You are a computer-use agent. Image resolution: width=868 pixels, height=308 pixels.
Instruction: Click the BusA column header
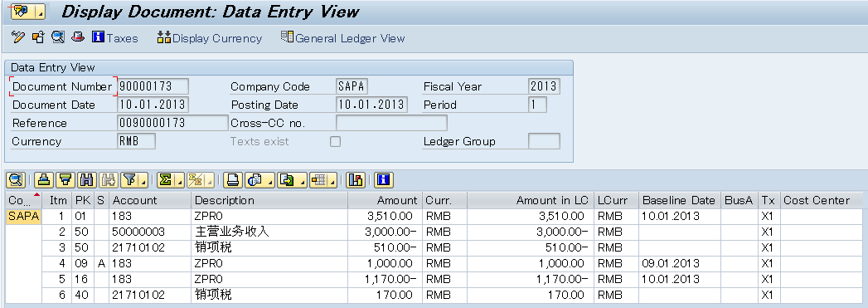coord(739,201)
